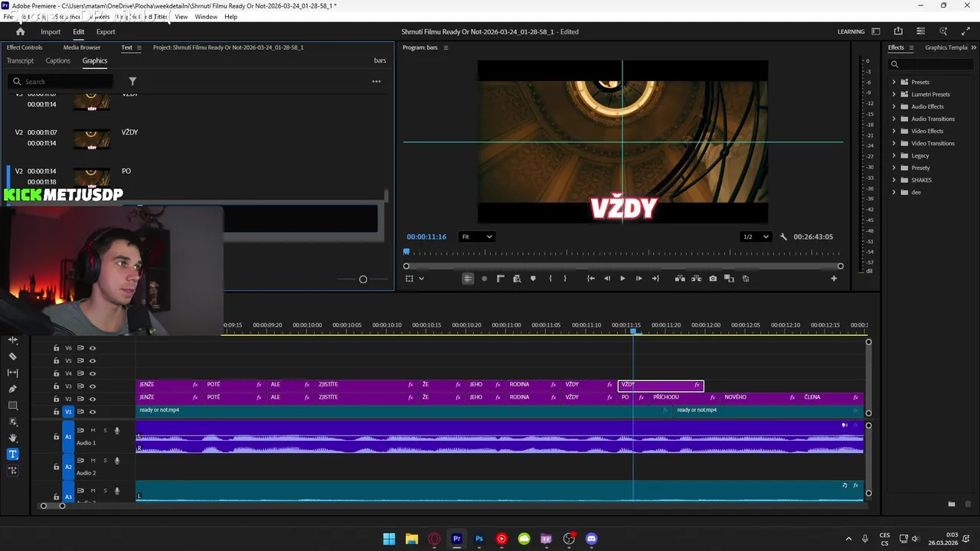Step back one frame
980x551 pixels.
click(606, 279)
